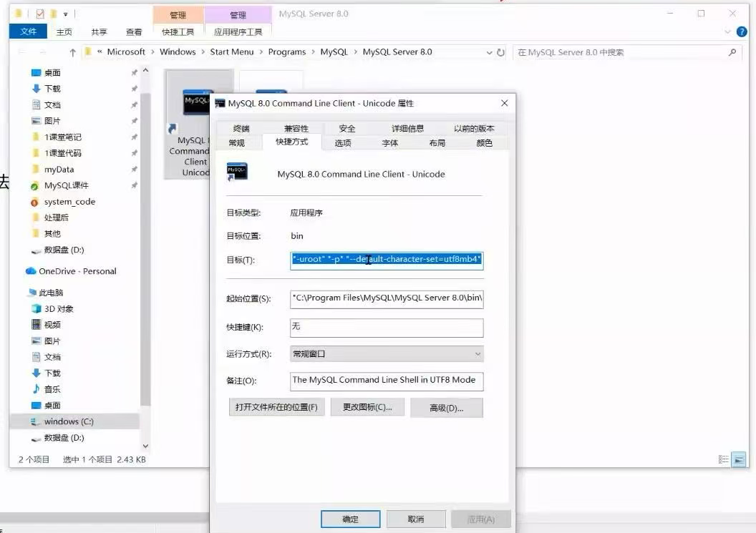The width and height of the screenshot is (756, 533).
Task: Switch to the 字体 properties tab
Action: coord(389,143)
